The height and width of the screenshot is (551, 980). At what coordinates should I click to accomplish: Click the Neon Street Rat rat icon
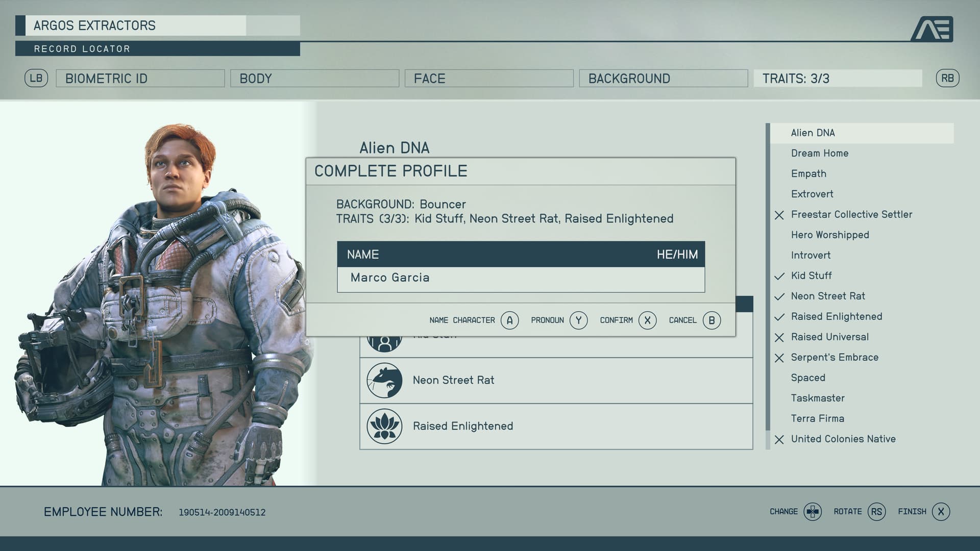[384, 381]
